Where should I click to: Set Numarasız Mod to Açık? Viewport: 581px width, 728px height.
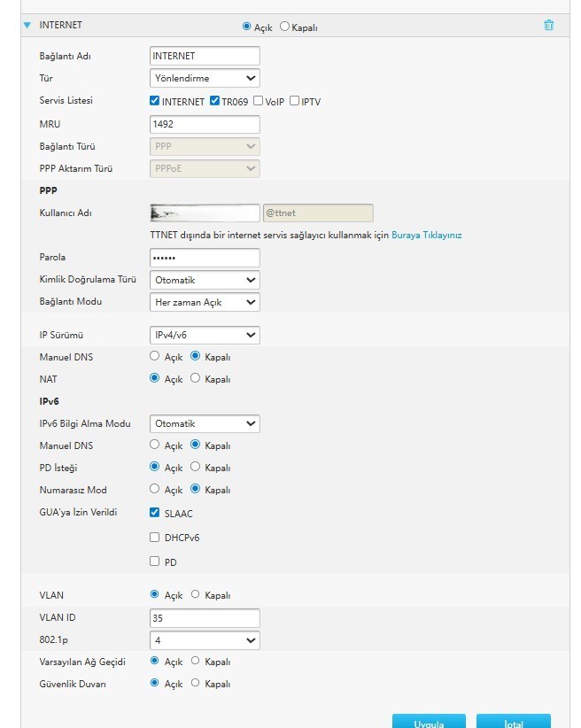point(155,490)
